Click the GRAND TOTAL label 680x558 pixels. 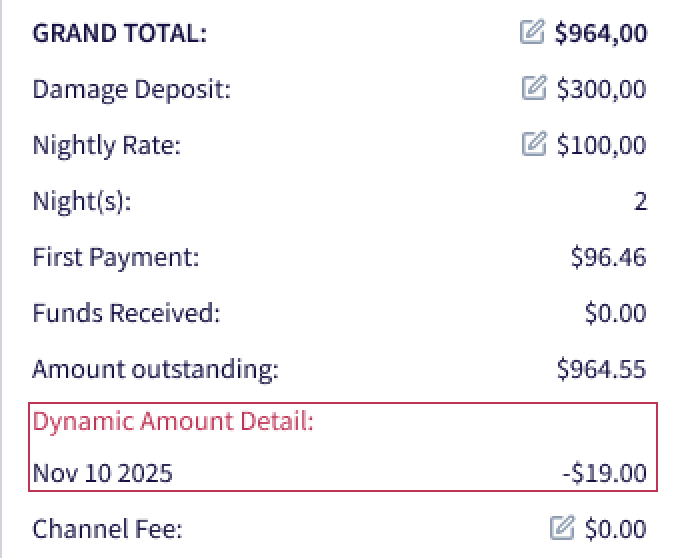pos(119,33)
